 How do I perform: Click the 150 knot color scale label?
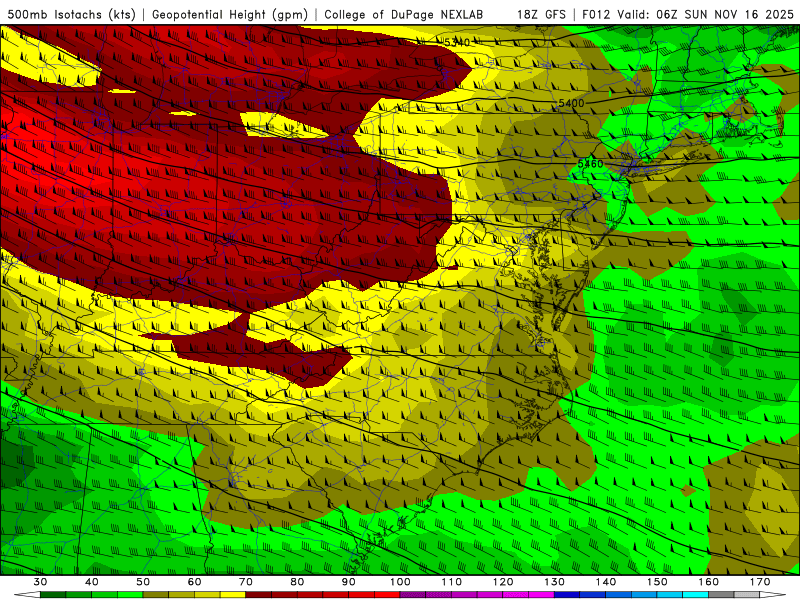pyautogui.click(x=658, y=582)
